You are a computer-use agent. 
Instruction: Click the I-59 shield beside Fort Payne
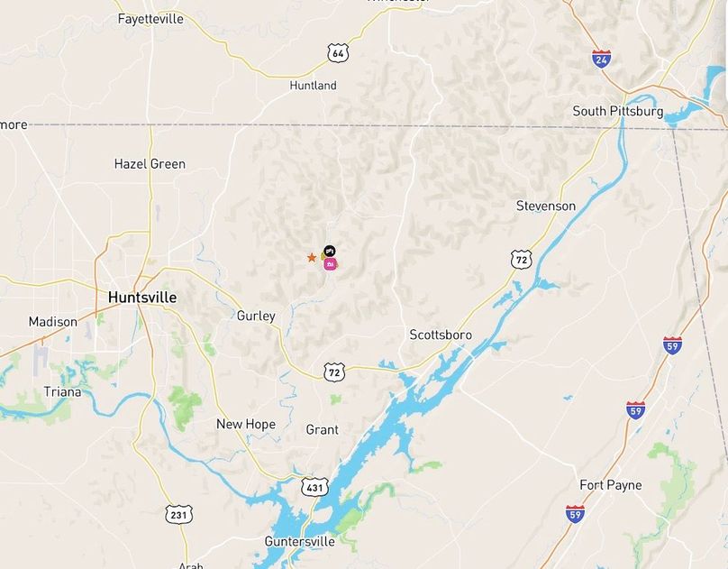pyautogui.click(x=575, y=514)
